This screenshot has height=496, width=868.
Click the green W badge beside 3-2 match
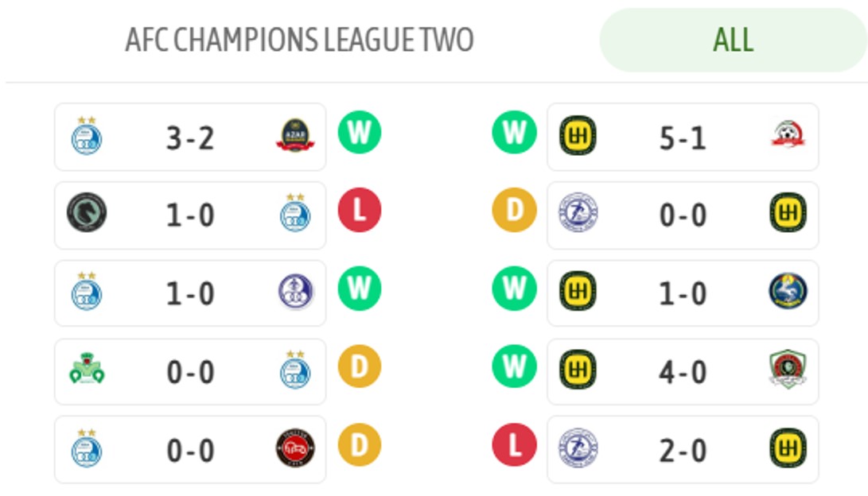click(x=360, y=132)
